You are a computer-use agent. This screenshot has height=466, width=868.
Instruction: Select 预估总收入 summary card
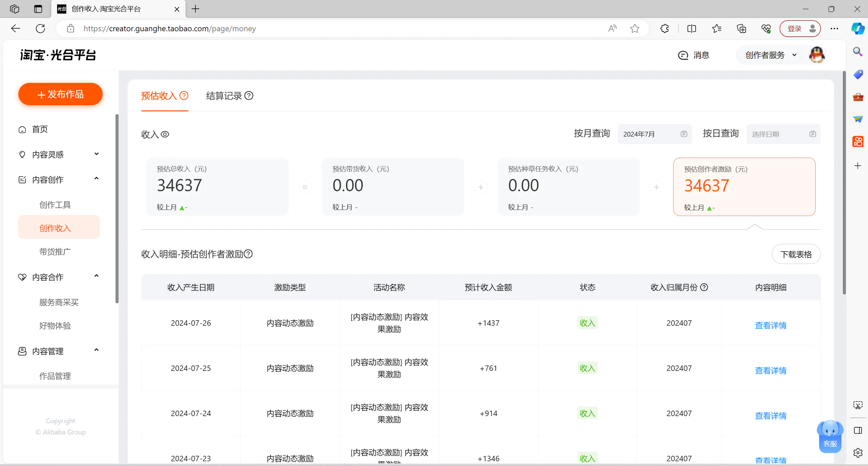[x=217, y=187]
